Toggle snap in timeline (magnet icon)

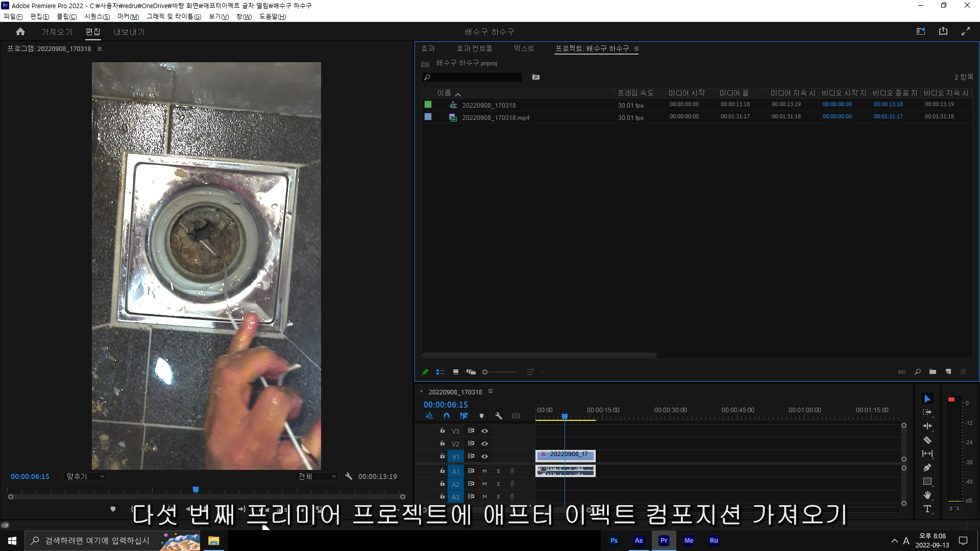click(447, 416)
